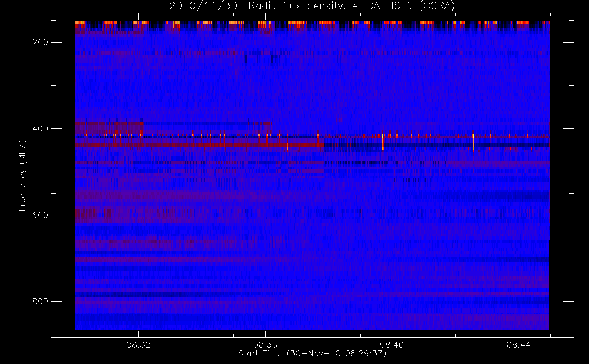Click the 600 frequency tick label
The width and height of the screenshot is (589, 364).
40,215
